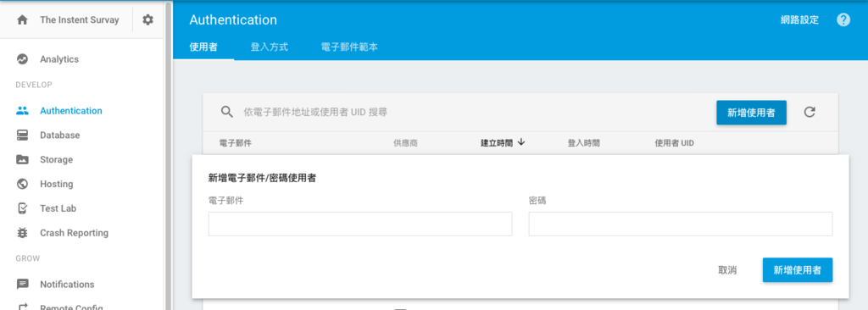
Task: Open Test Lab in the sidebar
Action: 58,208
